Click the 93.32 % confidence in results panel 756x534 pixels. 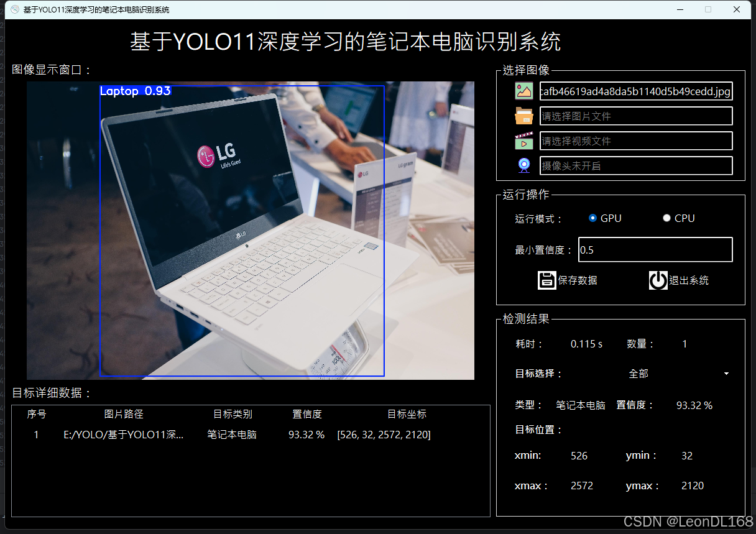pos(694,405)
